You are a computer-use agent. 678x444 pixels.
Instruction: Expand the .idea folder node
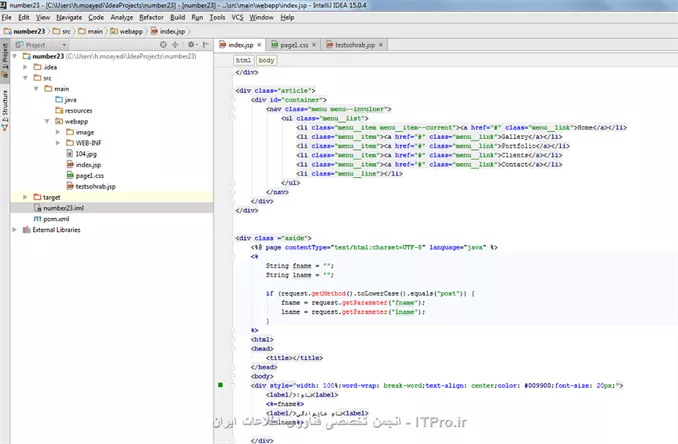(x=26, y=67)
